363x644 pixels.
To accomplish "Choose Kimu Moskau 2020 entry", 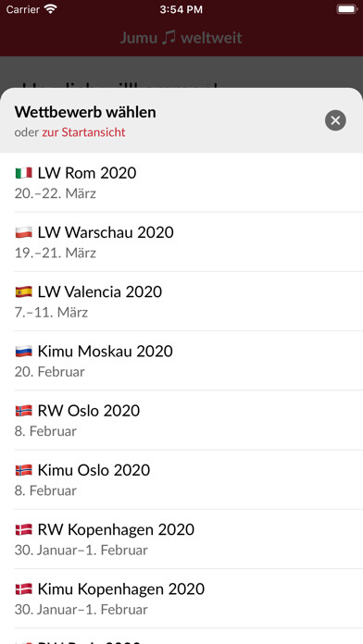I will point(181,361).
